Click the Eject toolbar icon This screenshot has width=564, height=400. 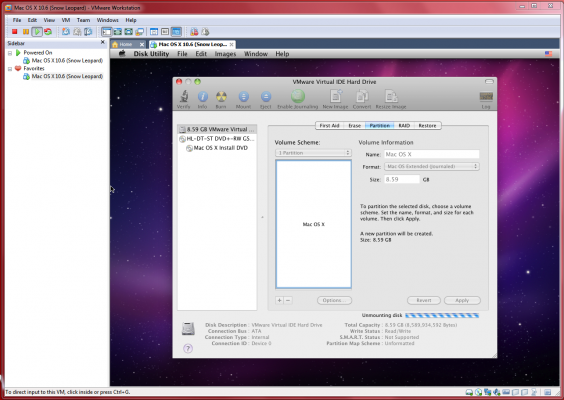pyautogui.click(x=265, y=97)
